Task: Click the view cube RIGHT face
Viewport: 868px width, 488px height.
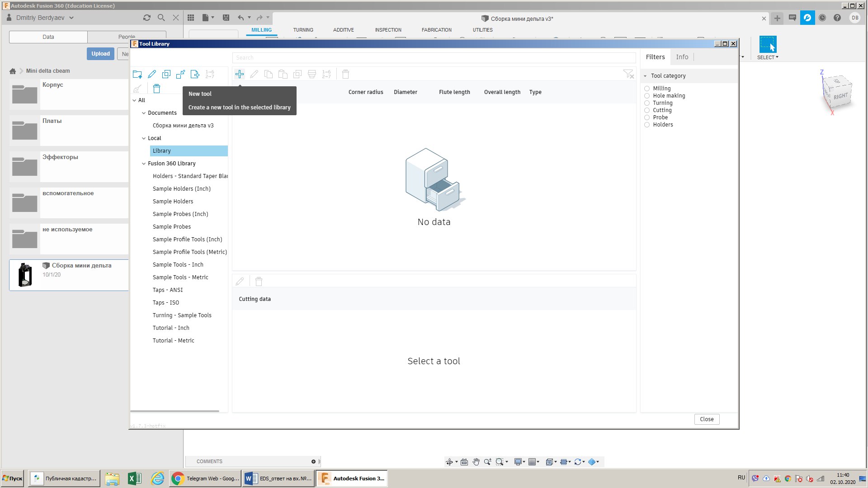Action: coord(840,96)
